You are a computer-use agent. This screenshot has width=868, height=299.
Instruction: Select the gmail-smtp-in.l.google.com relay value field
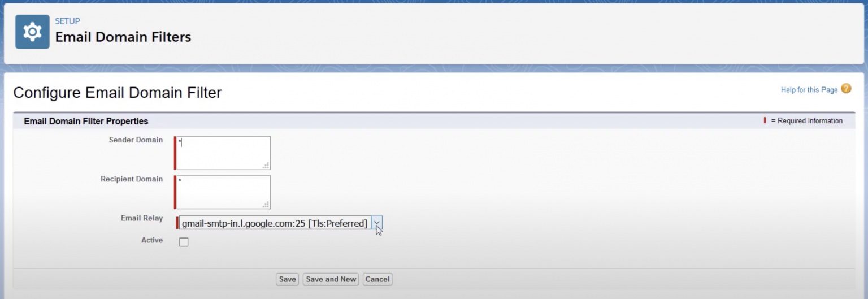coord(275,223)
